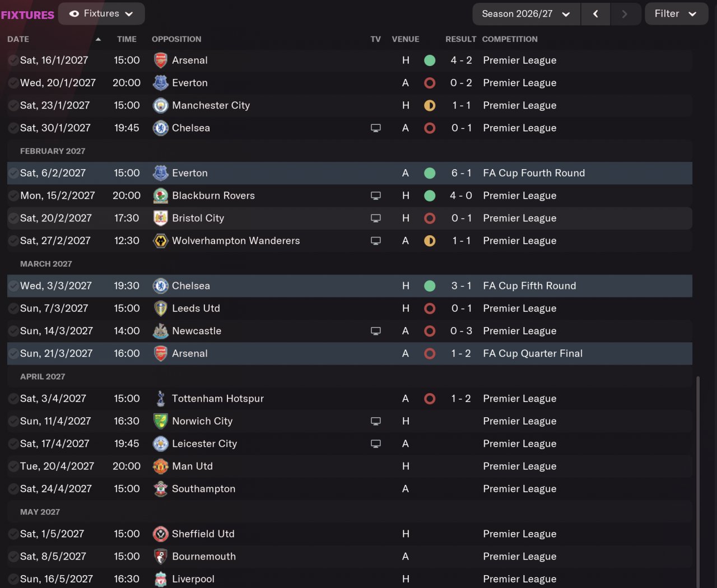Click the TV icon for Norwich City match
Image resolution: width=717 pixels, height=588 pixels.
tap(376, 421)
